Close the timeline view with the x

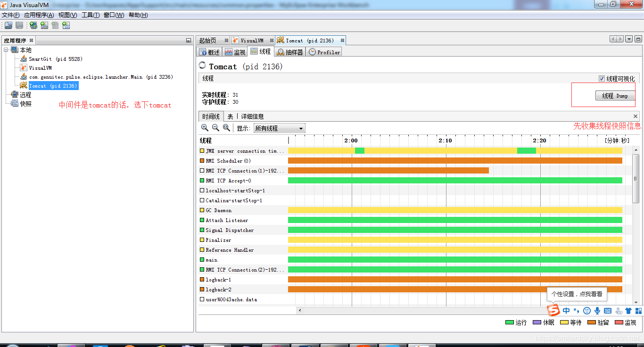pos(636,116)
